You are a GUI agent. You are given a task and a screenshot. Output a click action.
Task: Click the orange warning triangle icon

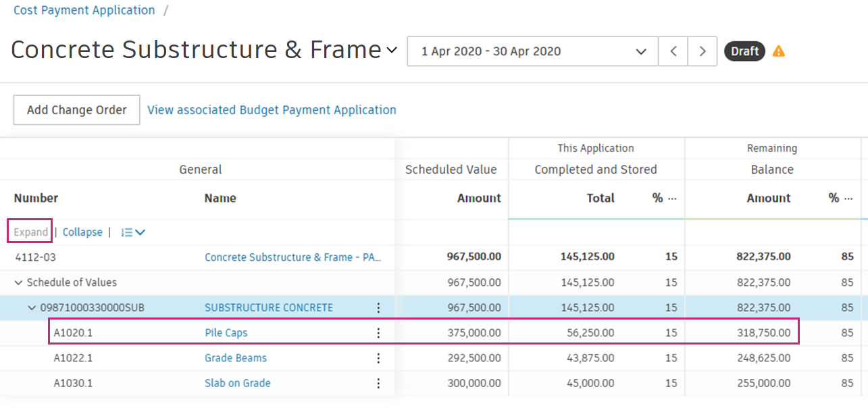(779, 51)
